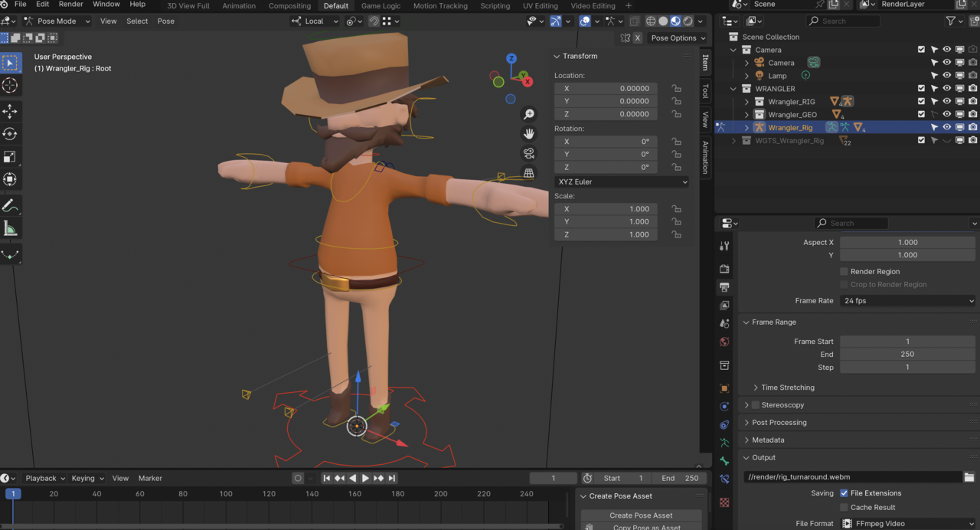Click the Frame Start input field
Viewport: 980px width, 530px height.
point(907,342)
